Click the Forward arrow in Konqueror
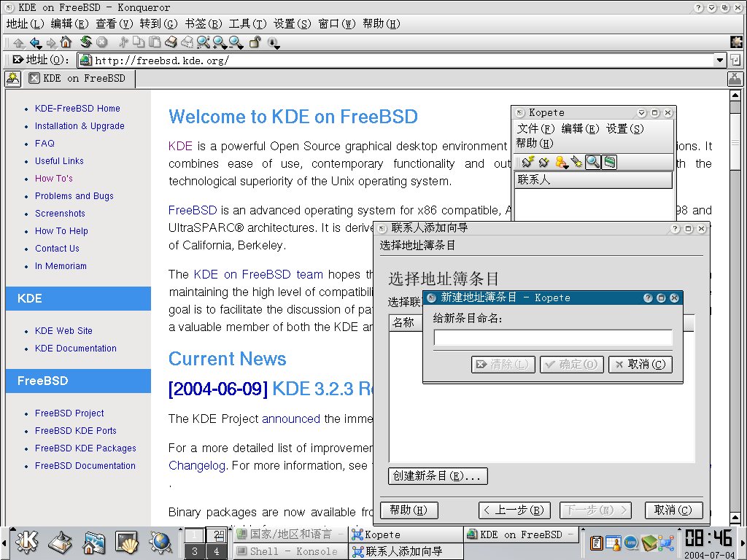Image resolution: width=747 pixels, height=560 pixels. tap(51, 42)
